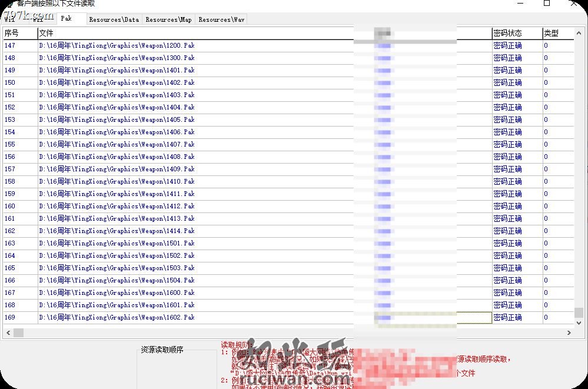Open the Resources\Wav tab

(x=221, y=19)
